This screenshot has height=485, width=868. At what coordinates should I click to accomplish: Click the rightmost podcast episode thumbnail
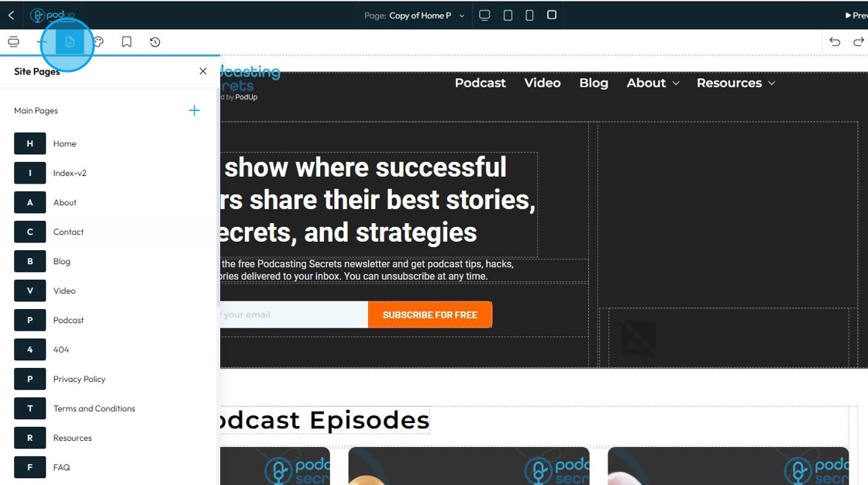728,466
